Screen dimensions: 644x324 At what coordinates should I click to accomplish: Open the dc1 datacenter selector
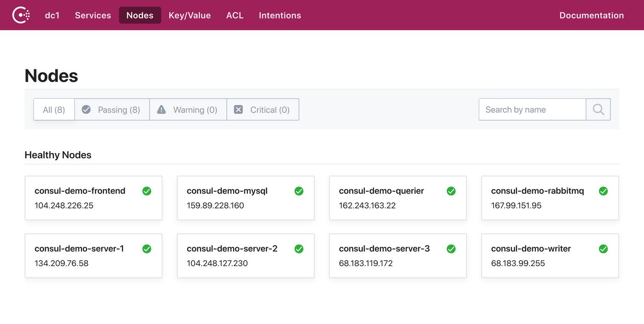(52, 15)
